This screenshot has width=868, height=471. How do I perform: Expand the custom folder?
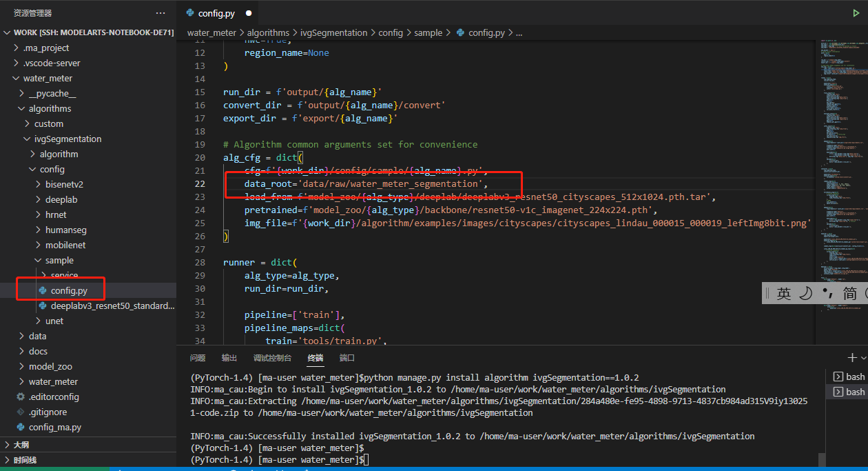(x=88, y=123)
